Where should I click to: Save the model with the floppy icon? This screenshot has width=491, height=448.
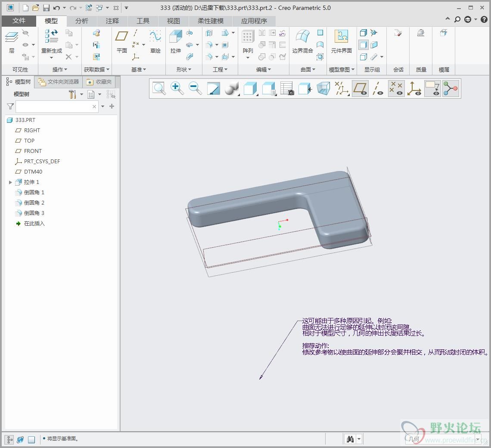point(46,8)
